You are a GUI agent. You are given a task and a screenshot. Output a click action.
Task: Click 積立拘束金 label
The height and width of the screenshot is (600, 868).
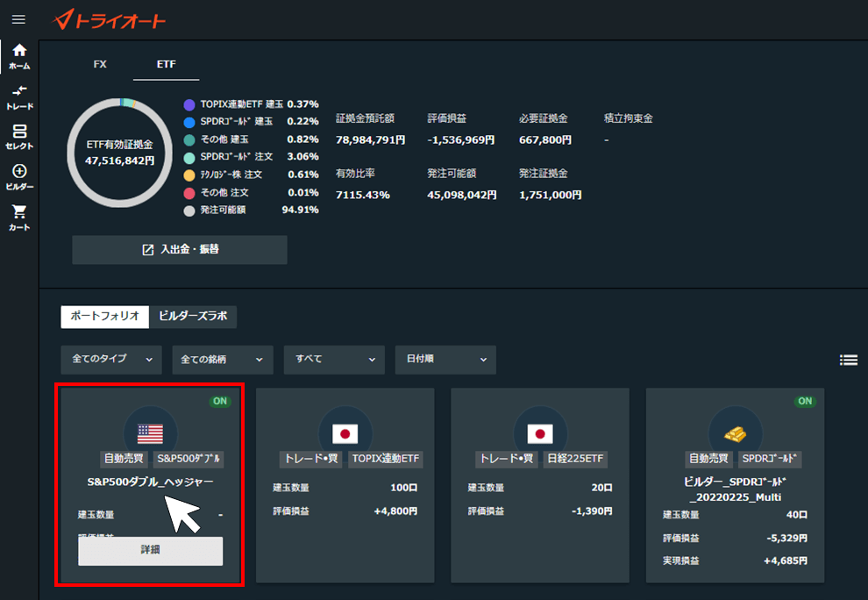point(629,118)
